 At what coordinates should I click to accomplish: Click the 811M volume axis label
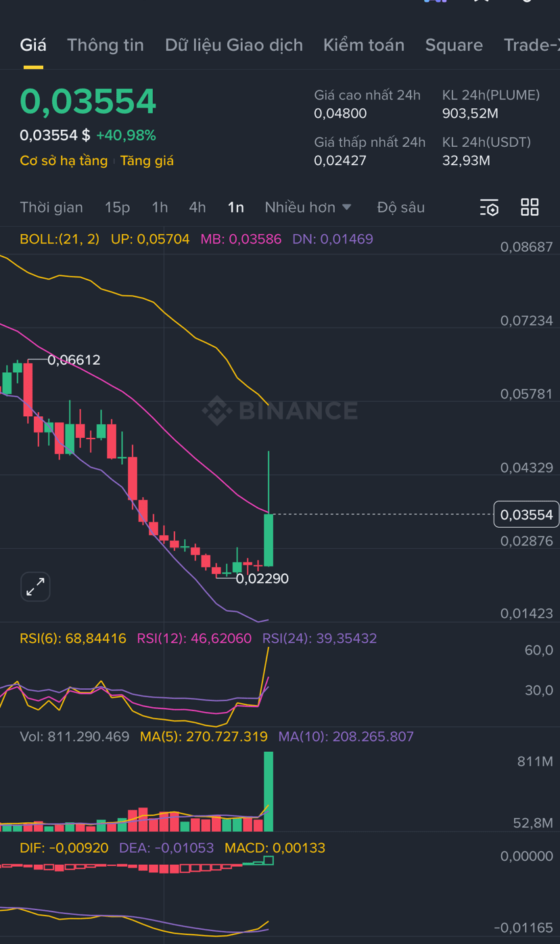[535, 762]
